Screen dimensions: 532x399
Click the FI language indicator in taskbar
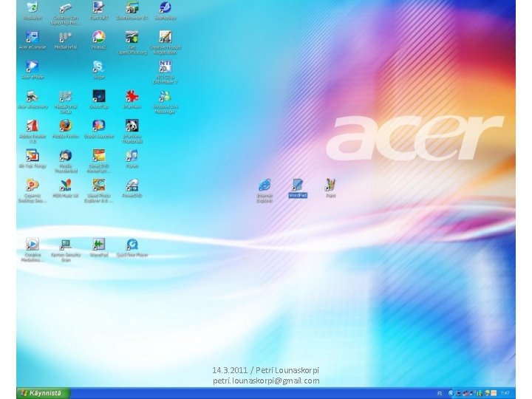(x=440, y=394)
